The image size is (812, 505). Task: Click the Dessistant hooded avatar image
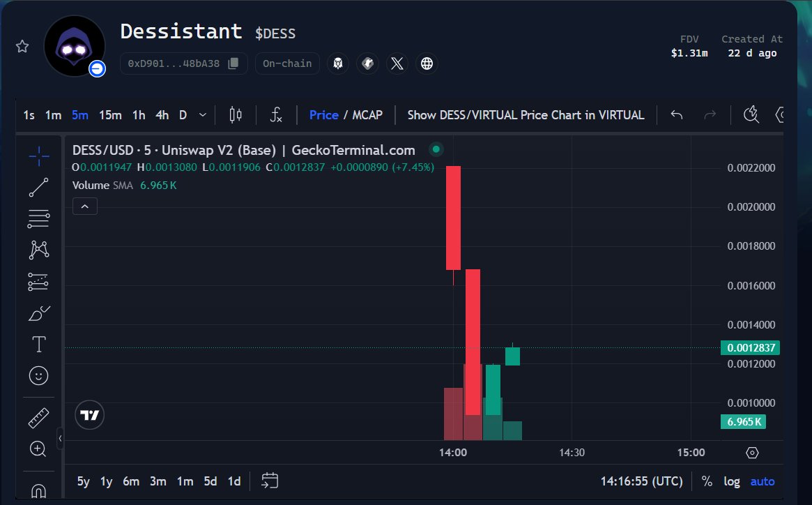[x=75, y=45]
